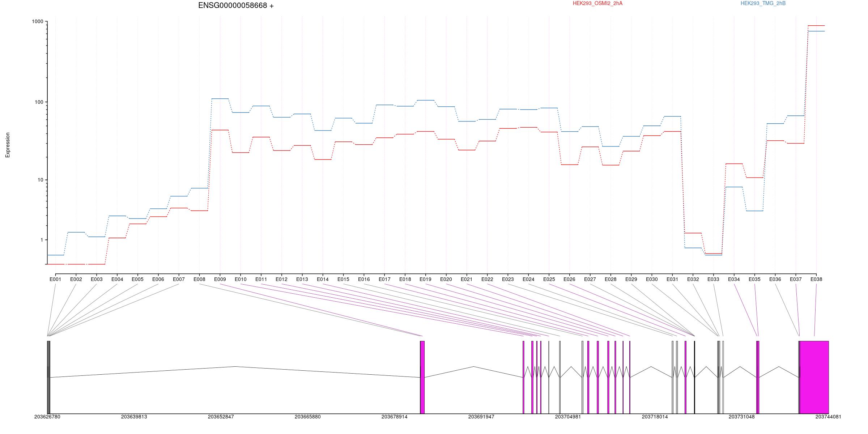Click the blue expression segment above E009
This screenshot has width=868, height=434.
220,98
